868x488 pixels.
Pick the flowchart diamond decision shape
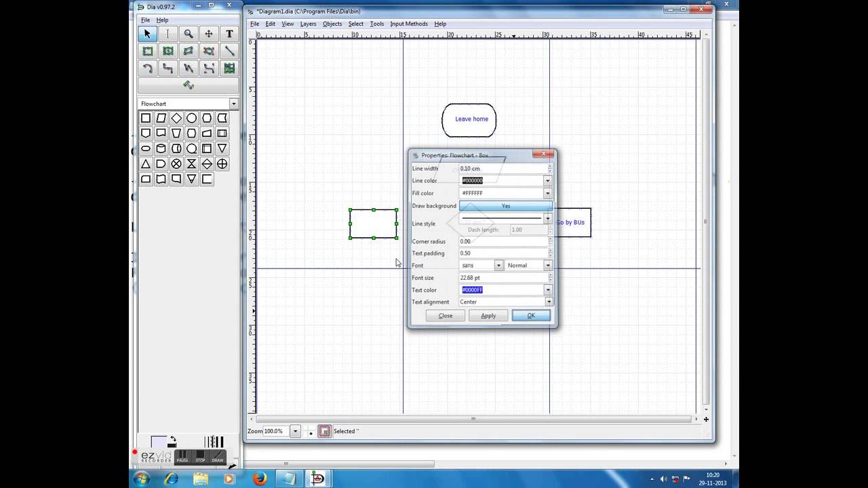point(176,118)
